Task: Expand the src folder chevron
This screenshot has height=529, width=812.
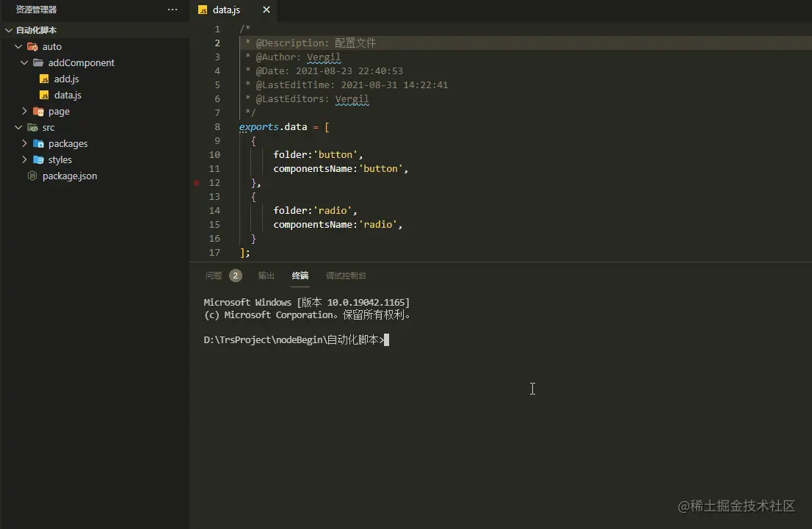Action: [18, 128]
